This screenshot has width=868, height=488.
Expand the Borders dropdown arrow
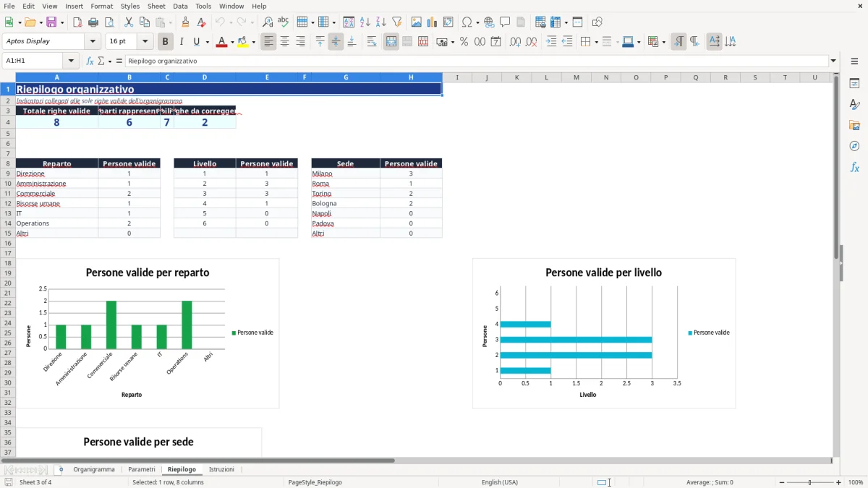[595, 42]
